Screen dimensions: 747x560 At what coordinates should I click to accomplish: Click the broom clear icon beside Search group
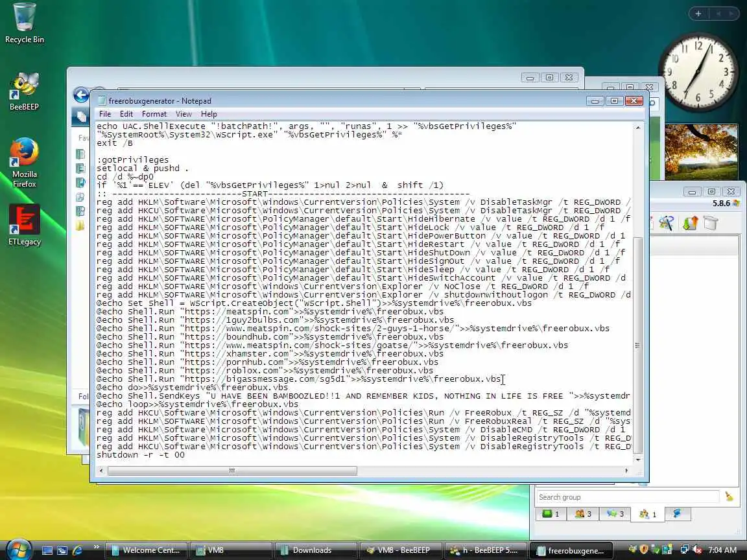pyautogui.click(x=729, y=496)
